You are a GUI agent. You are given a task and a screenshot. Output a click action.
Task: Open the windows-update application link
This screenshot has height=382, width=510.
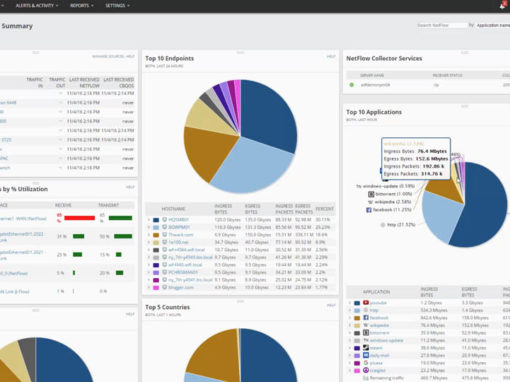pos(386,340)
